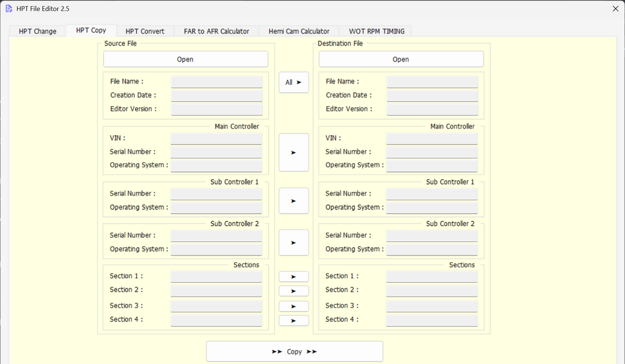Open the Hemi Cam Calculator tab
625x364 pixels.
[299, 31]
